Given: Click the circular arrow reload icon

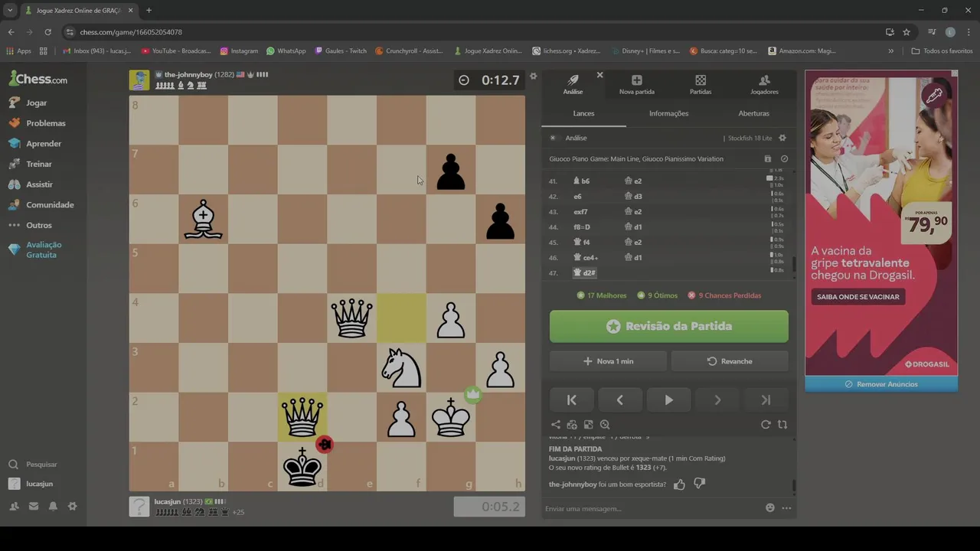Looking at the screenshot, I should coord(766,425).
